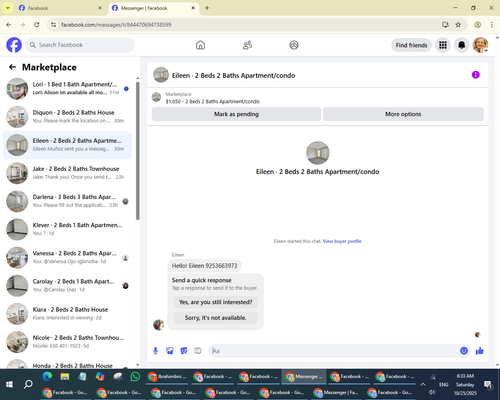Click the 'Hello! Eileen 9253663973' message bubble

(204, 266)
